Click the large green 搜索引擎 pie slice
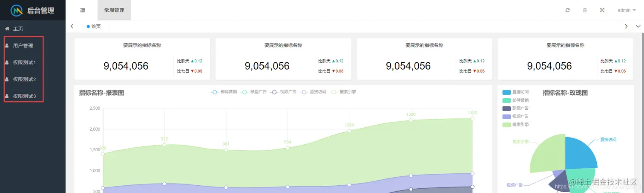644x193 pixels. (x=549, y=154)
